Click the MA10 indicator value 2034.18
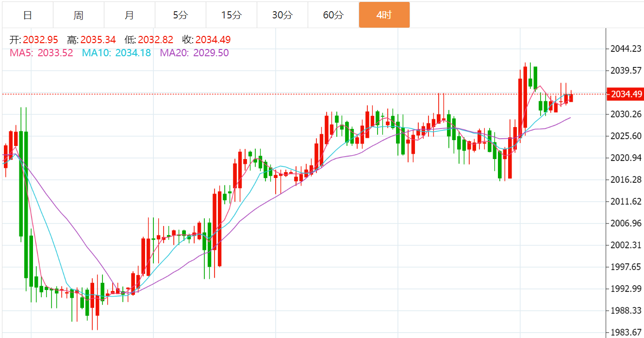Image resolution: width=644 pixels, height=338 pixels. 133,53
